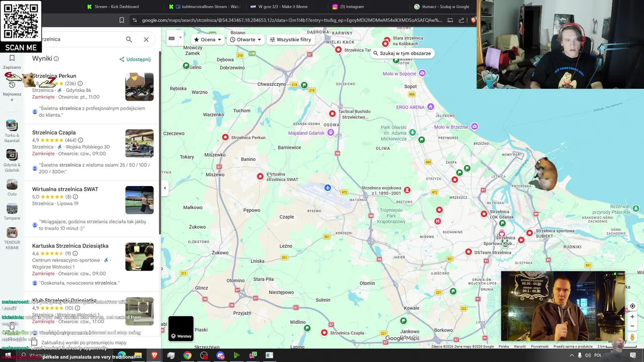Switch to the kuhlmanvirallinen Stream tab

(205, 7)
